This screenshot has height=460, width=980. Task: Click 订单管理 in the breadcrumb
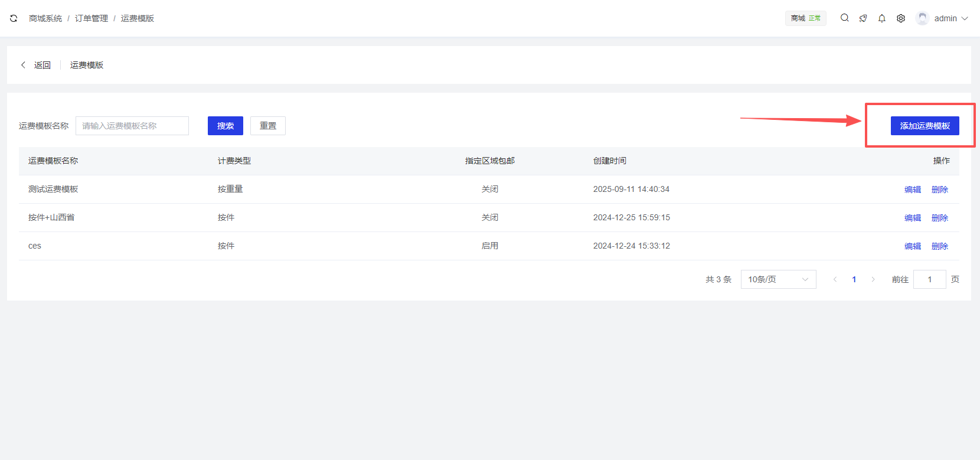(92, 18)
